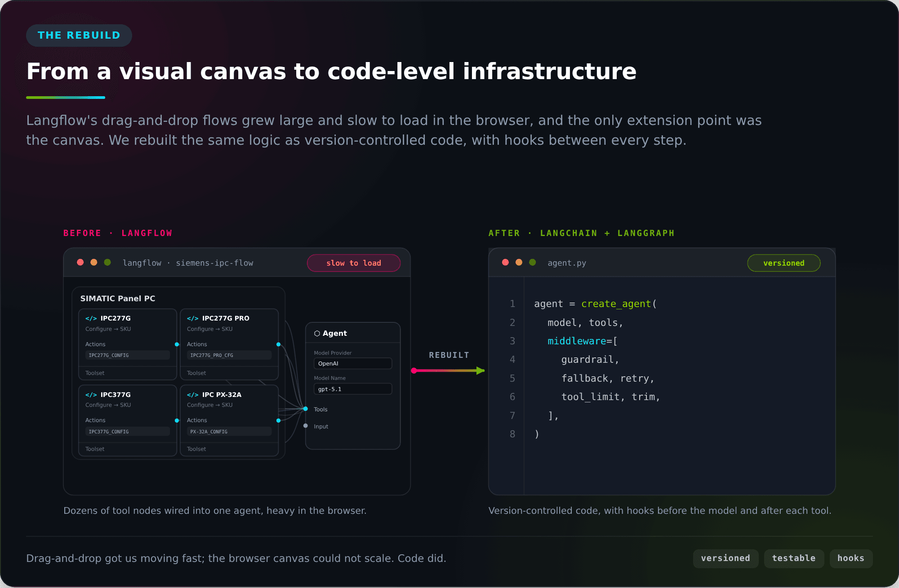Click the 'fallback, retry,' code line
The width and height of the screenshot is (899, 588).
608,379
